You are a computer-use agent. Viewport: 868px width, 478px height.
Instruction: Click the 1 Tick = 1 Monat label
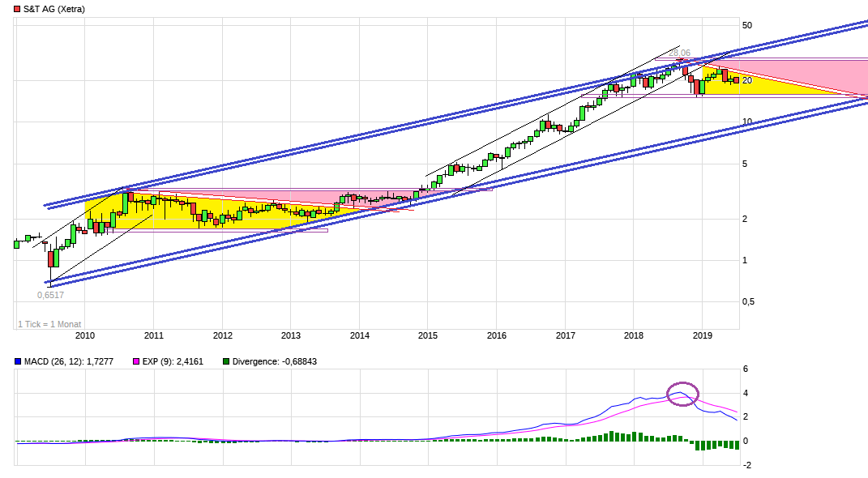[50, 322]
